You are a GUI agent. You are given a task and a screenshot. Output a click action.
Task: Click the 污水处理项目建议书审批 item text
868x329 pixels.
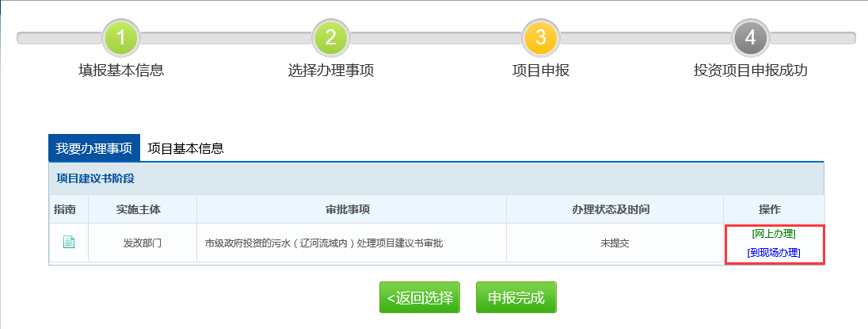(324, 243)
